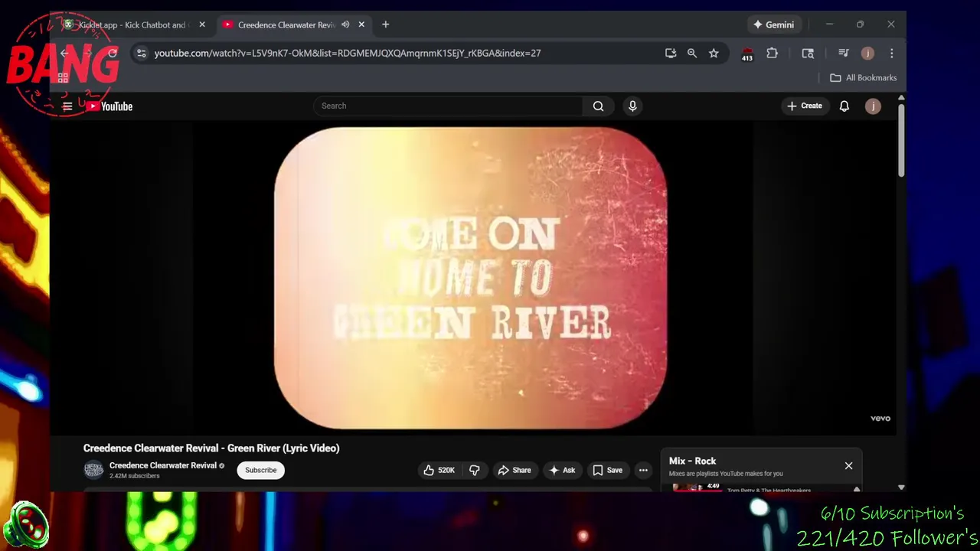Click the video player showing Green River lyrics
Viewport: 980px width, 551px height.
click(x=470, y=278)
